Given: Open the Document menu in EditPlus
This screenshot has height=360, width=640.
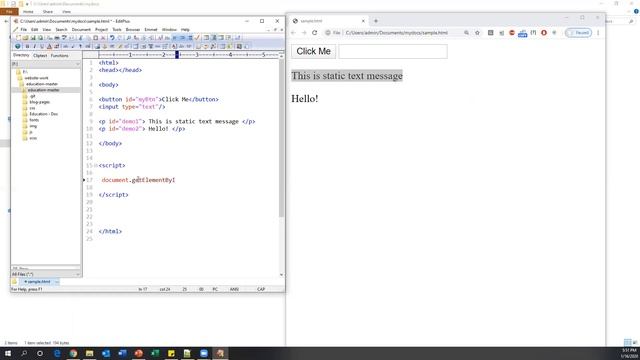Looking at the screenshot, I should (81, 29).
